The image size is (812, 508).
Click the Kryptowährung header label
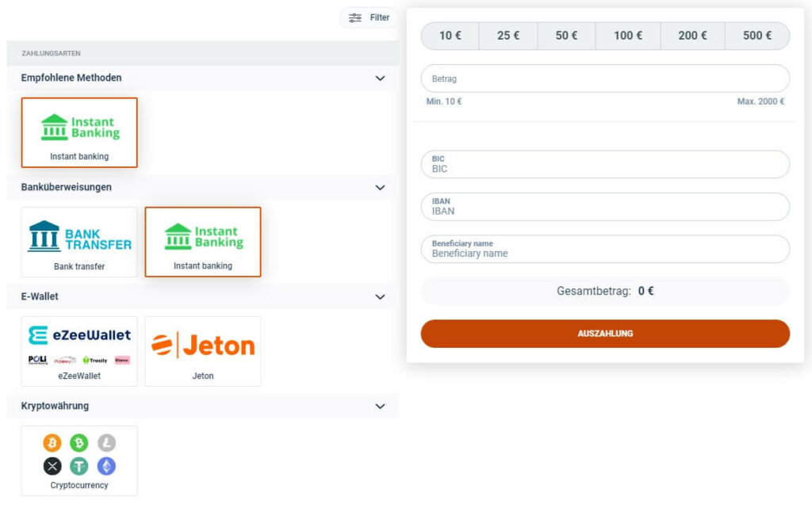(55, 406)
